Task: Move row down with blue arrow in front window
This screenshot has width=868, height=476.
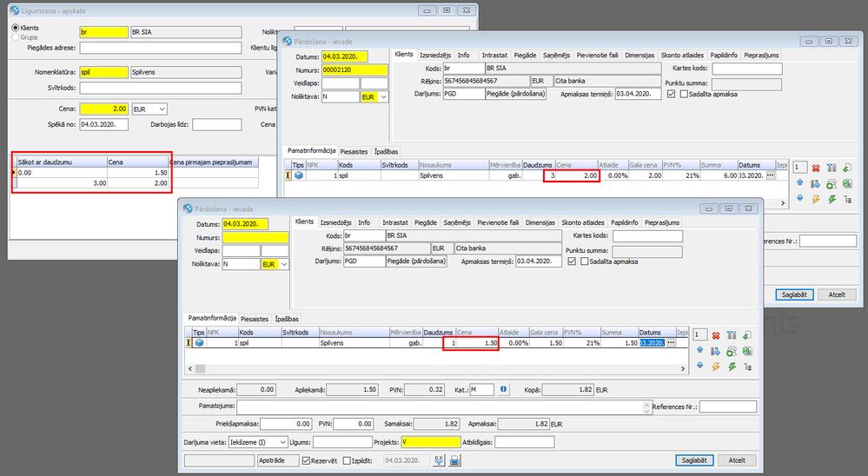Action: point(699,366)
